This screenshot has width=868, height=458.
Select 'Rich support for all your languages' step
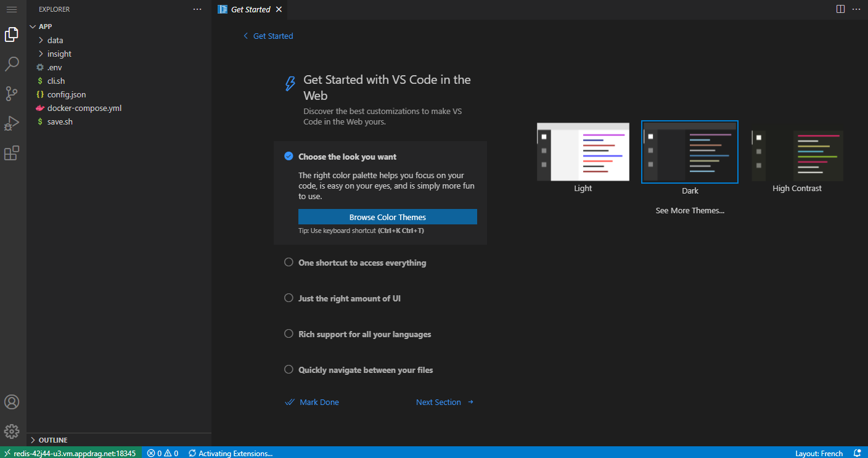tap(364, 334)
